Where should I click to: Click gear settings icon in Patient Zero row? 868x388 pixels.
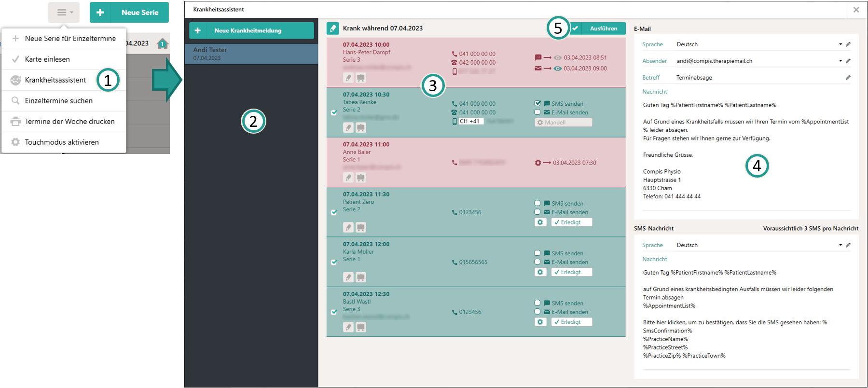pyautogui.click(x=540, y=222)
